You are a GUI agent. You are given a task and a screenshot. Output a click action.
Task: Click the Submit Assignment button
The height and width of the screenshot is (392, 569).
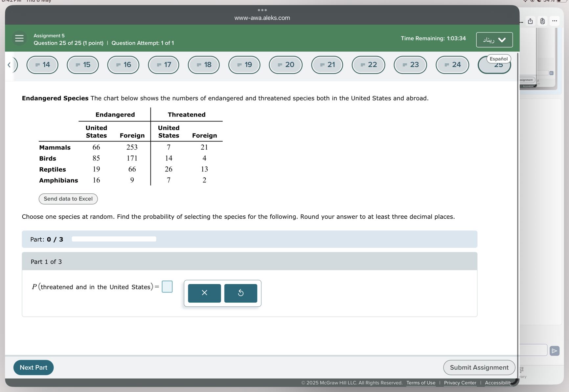point(479,367)
